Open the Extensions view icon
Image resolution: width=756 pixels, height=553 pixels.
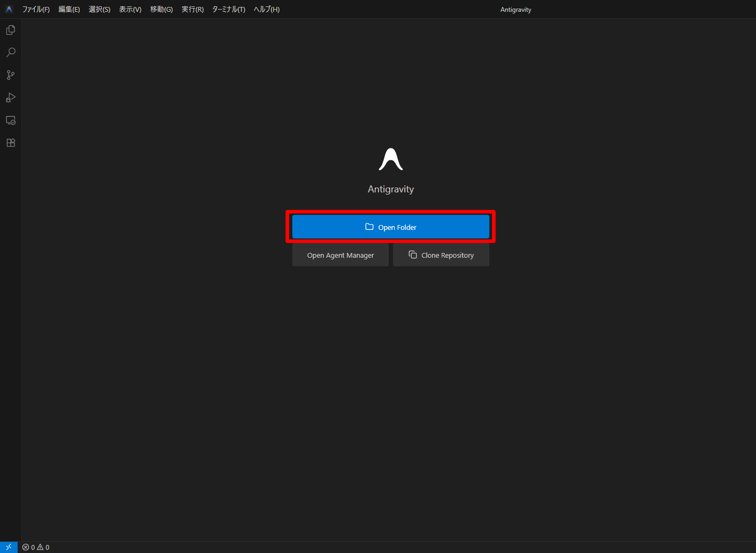pyautogui.click(x=10, y=142)
